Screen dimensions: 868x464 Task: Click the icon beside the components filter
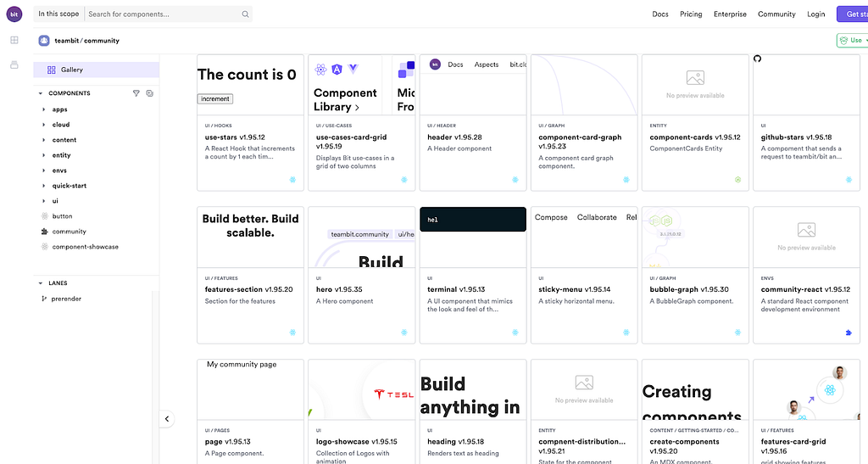(x=149, y=93)
